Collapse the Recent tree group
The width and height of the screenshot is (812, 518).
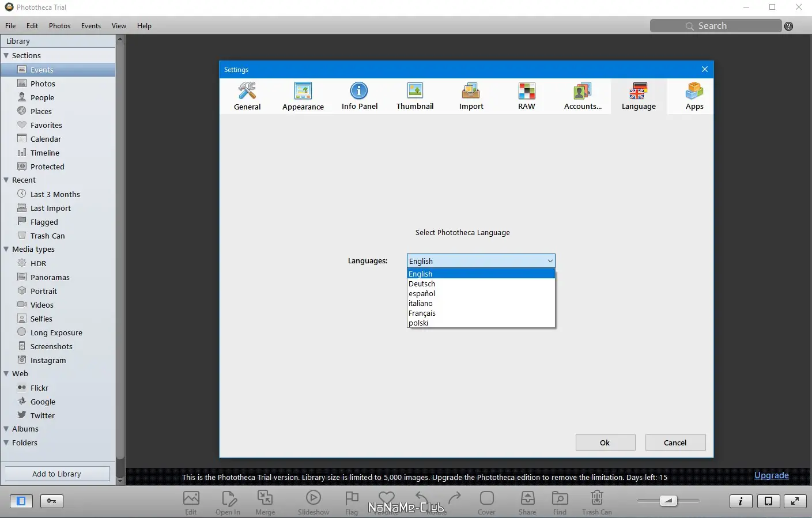click(x=6, y=180)
